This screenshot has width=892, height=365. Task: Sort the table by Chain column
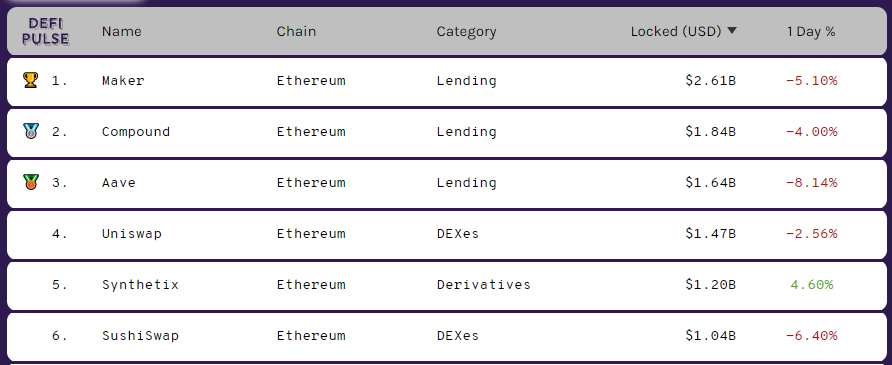[x=296, y=31]
